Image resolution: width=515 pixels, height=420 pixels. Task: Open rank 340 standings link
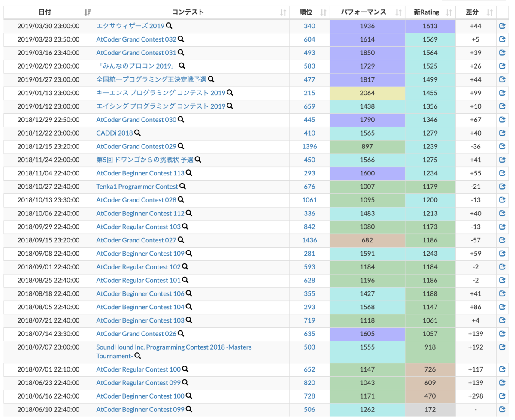click(x=309, y=26)
